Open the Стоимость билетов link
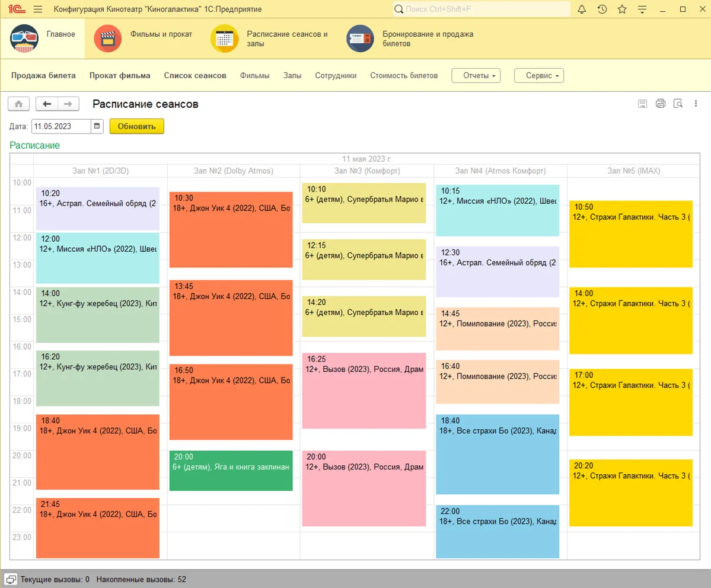This screenshot has width=711, height=588. [x=404, y=76]
